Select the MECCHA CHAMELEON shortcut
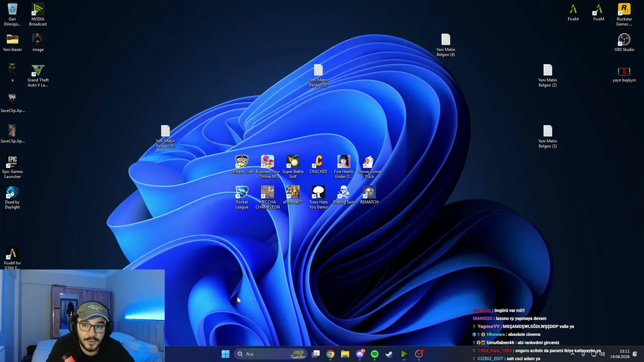Image resolution: width=644 pixels, height=362 pixels. (x=267, y=198)
